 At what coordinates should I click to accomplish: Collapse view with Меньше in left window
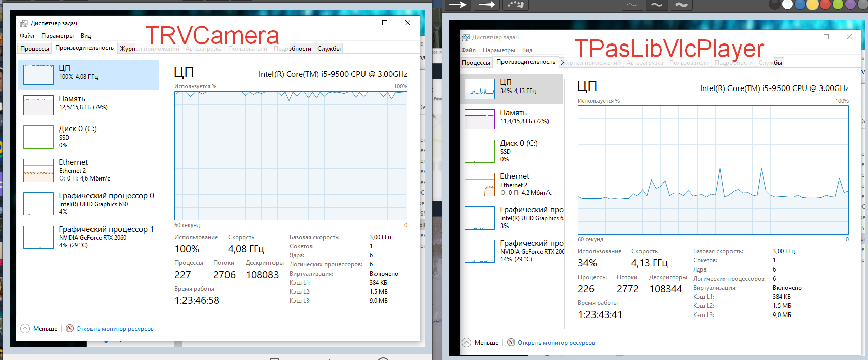39,329
